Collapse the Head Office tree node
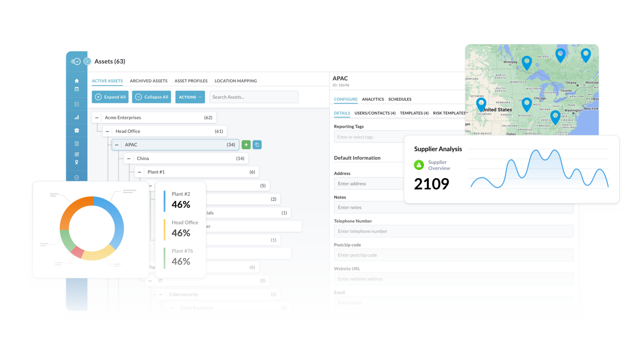The image size is (644, 362). [x=107, y=131]
